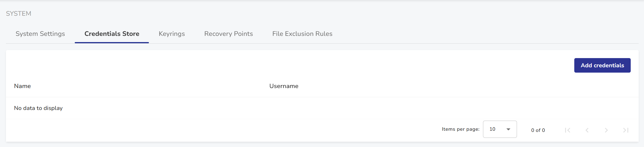Sort by the Username column header
644x147 pixels.
point(284,86)
